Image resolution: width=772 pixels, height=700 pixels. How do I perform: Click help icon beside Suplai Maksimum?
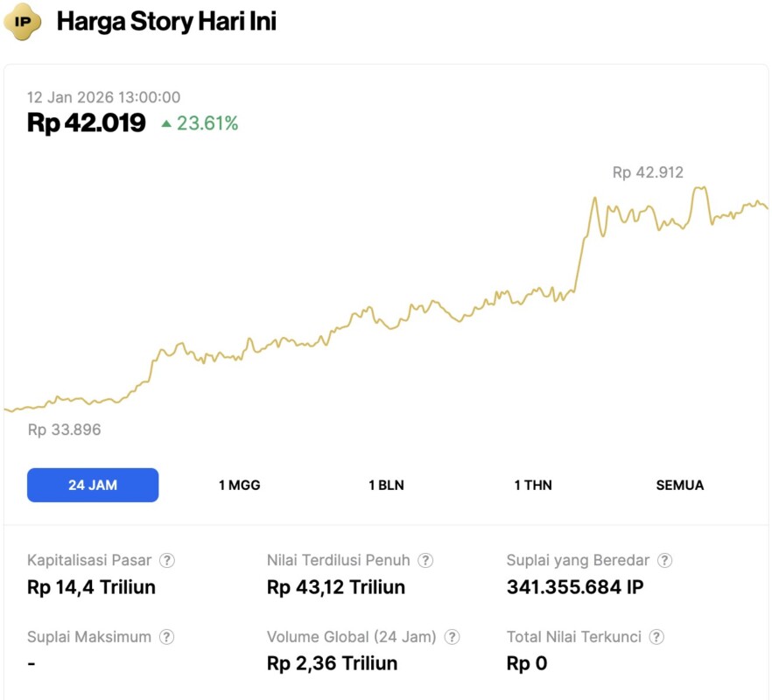(x=166, y=638)
